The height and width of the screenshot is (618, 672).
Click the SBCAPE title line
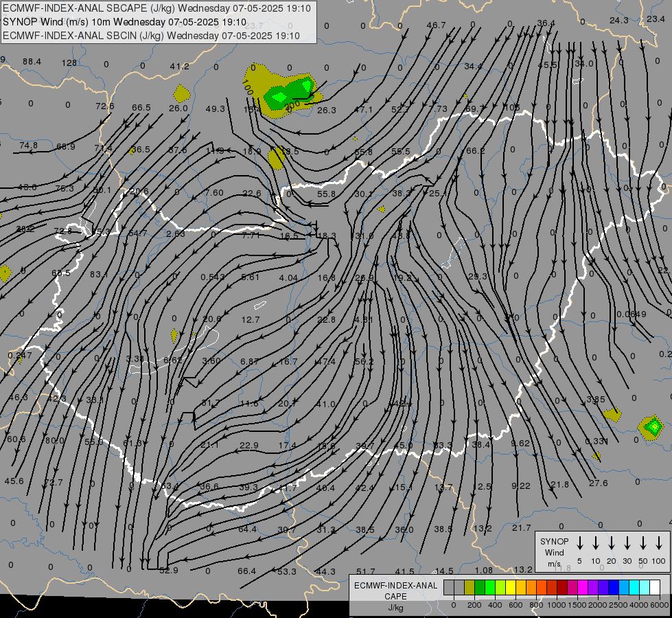(x=157, y=8)
